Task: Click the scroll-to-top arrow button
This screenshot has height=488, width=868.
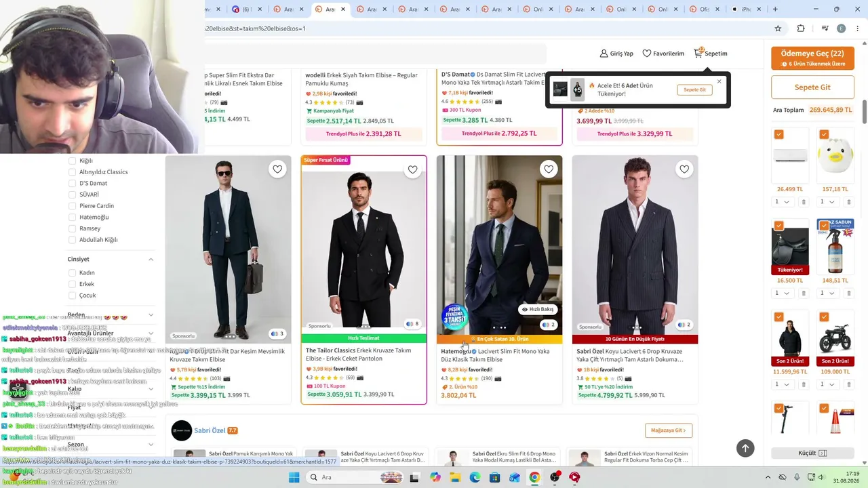Action: (745, 448)
